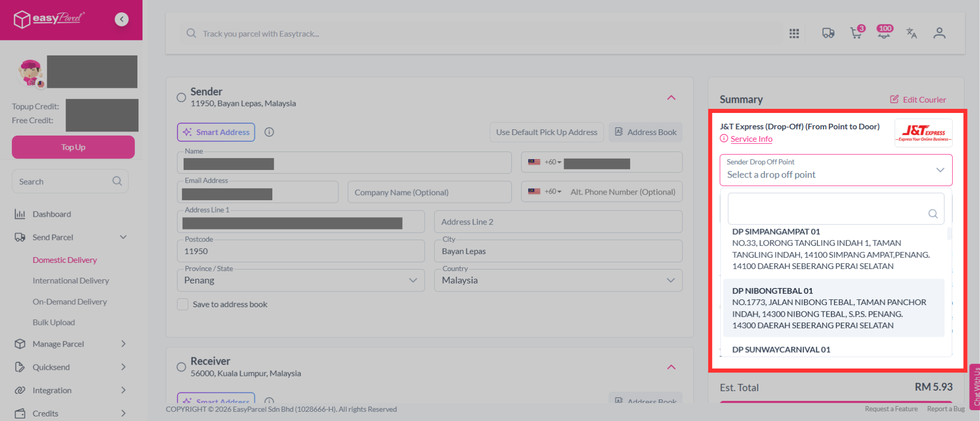Open the user account profile icon
This screenshot has height=421, width=980.
tap(939, 33)
